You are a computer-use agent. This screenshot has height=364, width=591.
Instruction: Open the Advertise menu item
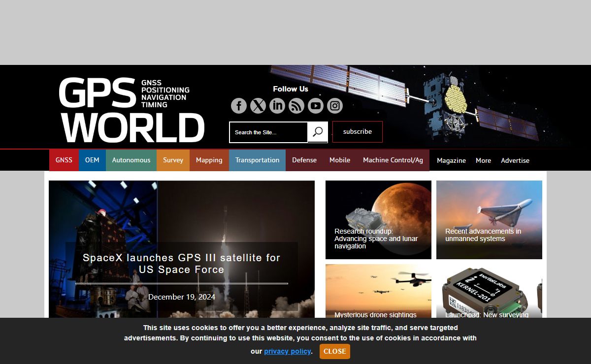coord(515,161)
